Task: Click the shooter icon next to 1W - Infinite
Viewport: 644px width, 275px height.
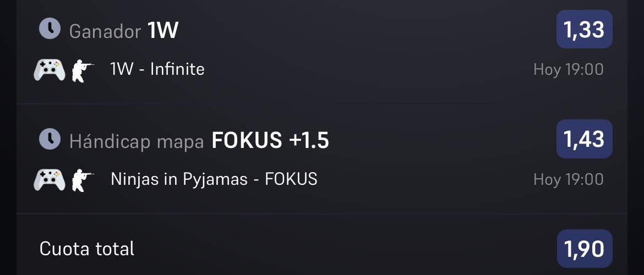Action: (83, 70)
